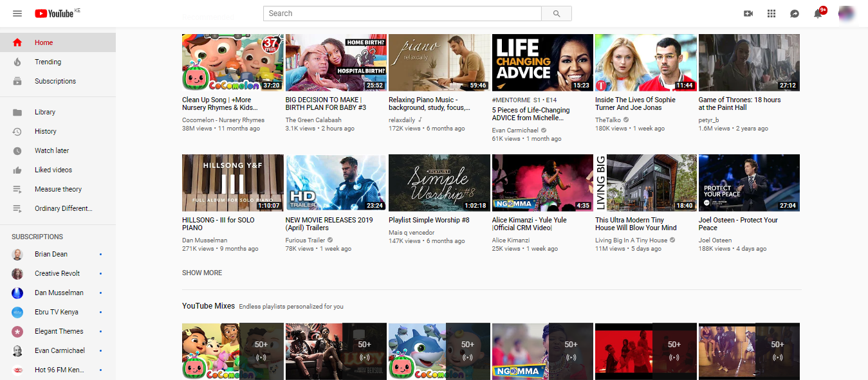Image resolution: width=868 pixels, height=380 pixels.
Task: Select Trending in the sidebar
Action: [x=58, y=62]
